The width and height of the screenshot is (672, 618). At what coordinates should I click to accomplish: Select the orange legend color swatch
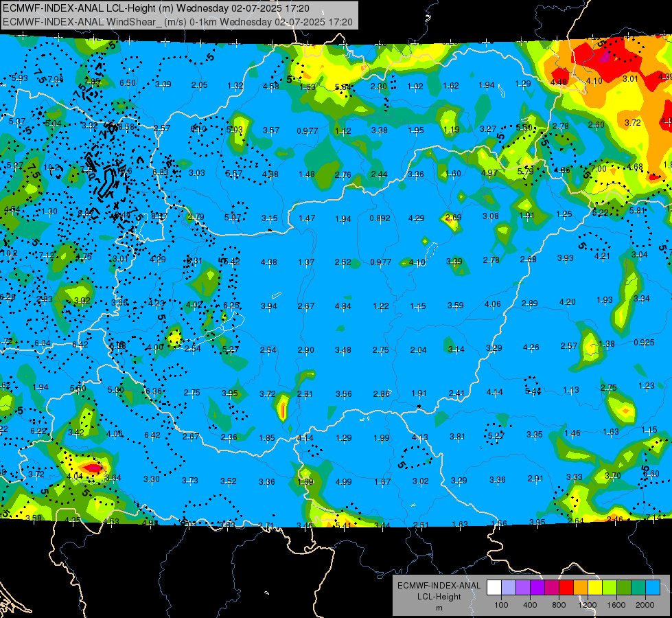pos(581,588)
